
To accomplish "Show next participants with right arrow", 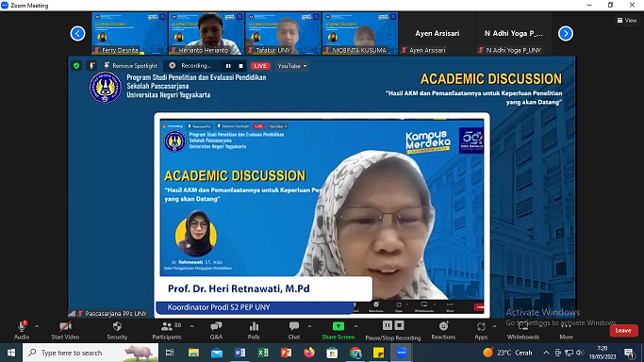I will [566, 33].
